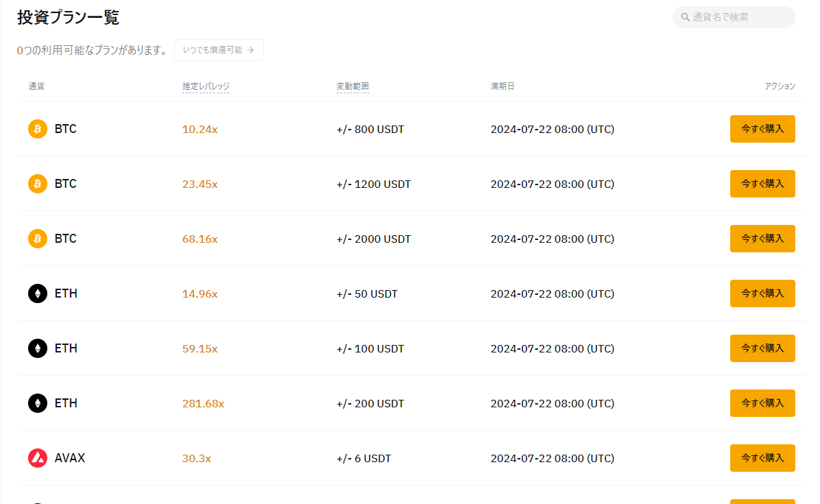Focus the 通貨名で検索 search field
Screen dimensions: 820x504
(739, 17)
